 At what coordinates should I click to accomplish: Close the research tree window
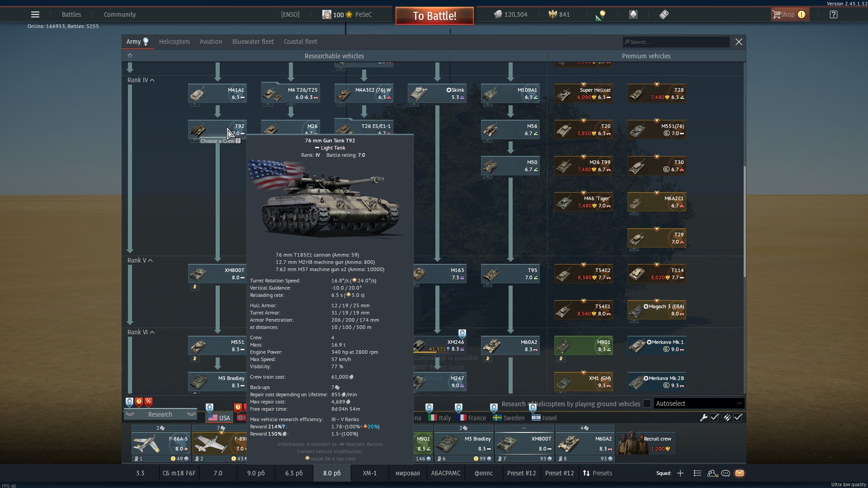click(739, 42)
